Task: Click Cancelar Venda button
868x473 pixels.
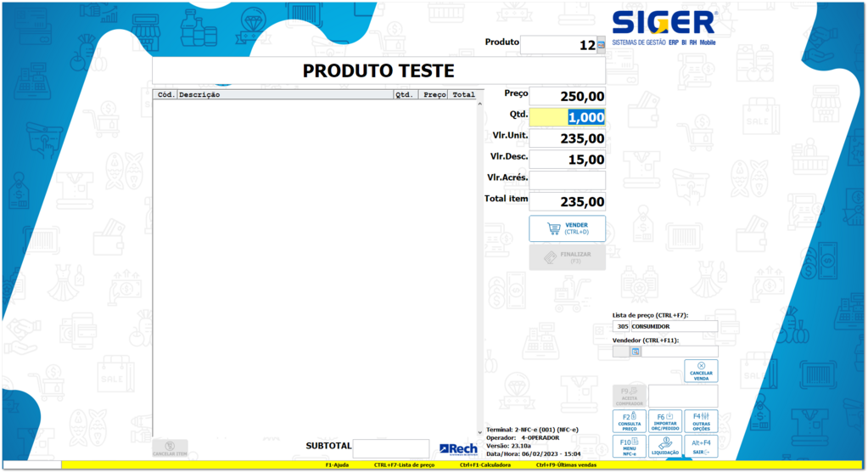Action: [x=701, y=371]
